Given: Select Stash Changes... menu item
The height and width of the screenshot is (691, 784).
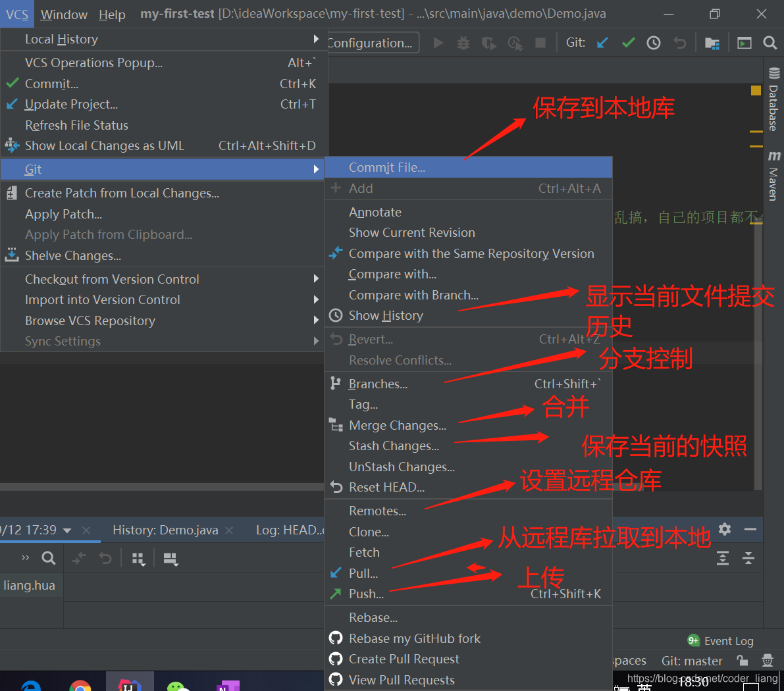Looking at the screenshot, I should (469, 446).
